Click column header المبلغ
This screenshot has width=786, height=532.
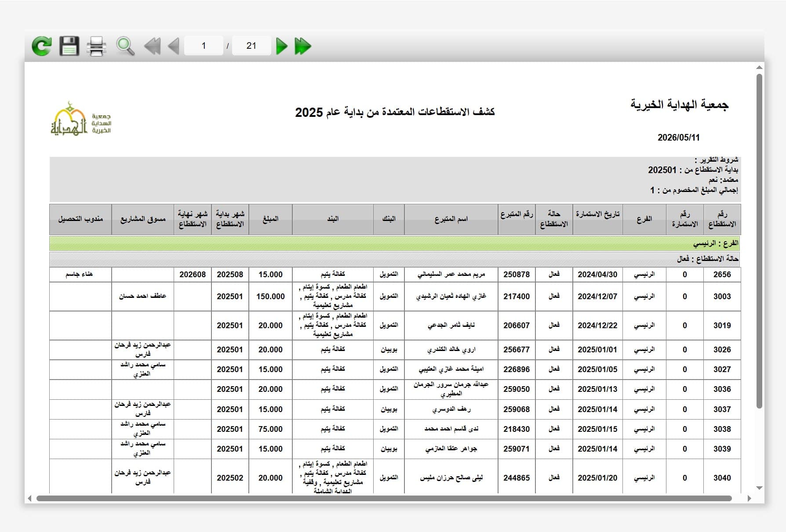(x=270, y=219)
